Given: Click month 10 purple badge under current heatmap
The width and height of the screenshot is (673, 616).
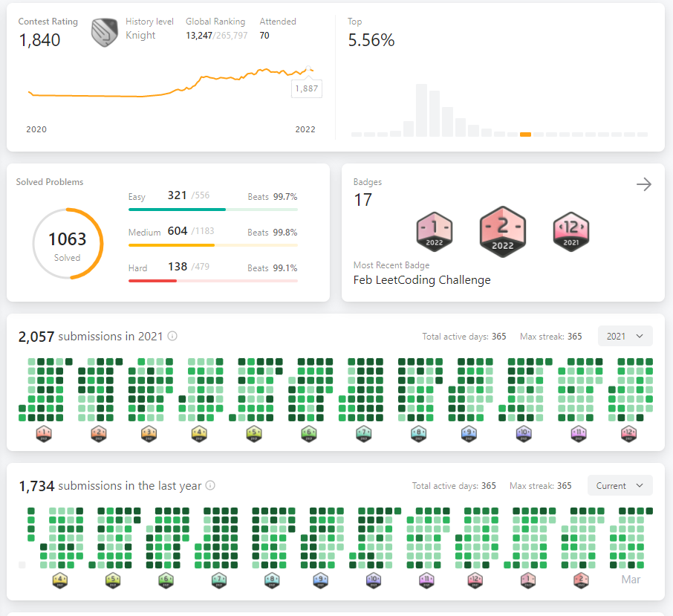Looking at the screenshot, I should 374,580.
